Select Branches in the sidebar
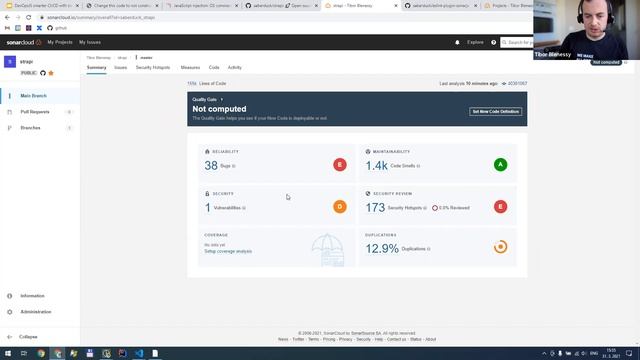640x360 pixels. (x=40, y=128)
